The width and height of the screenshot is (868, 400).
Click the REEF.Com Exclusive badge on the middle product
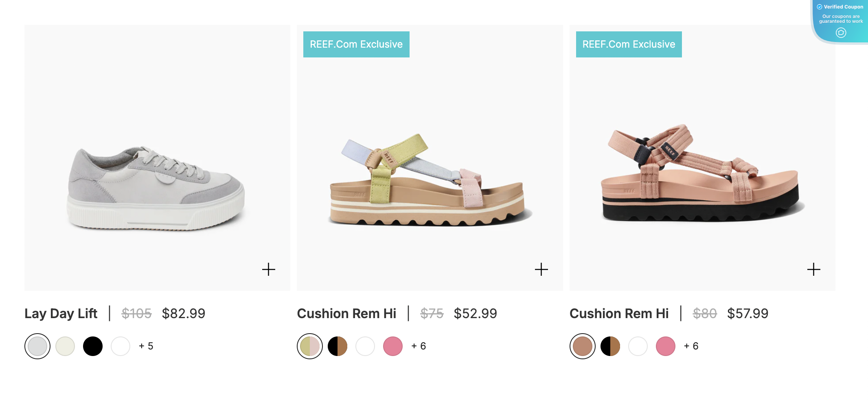(356, 44)
